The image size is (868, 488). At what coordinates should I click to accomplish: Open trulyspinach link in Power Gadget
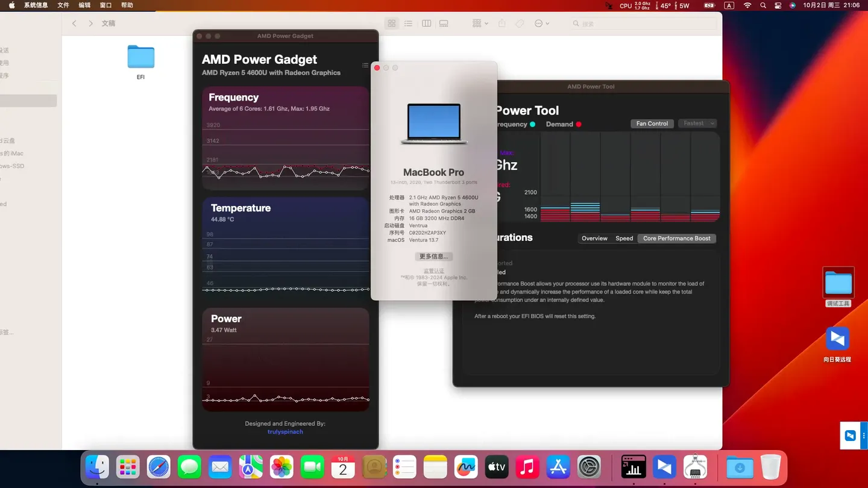(285, 432)
